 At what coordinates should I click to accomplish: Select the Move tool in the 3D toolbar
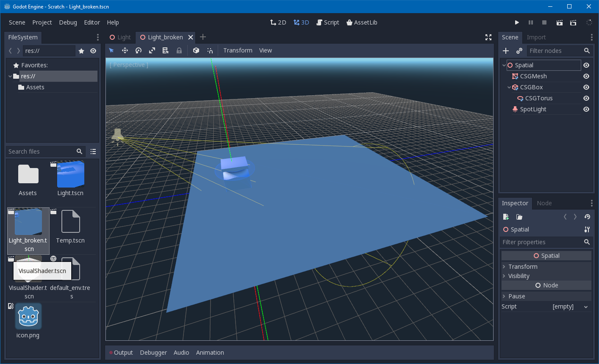[125, 50]
